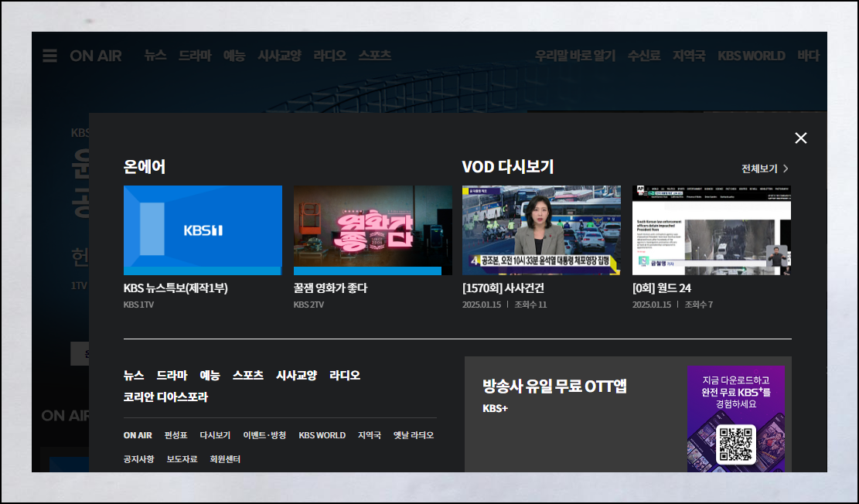Click title [0회] 월드 24
This screenshot has width=859, height=504.
point(661,288)
